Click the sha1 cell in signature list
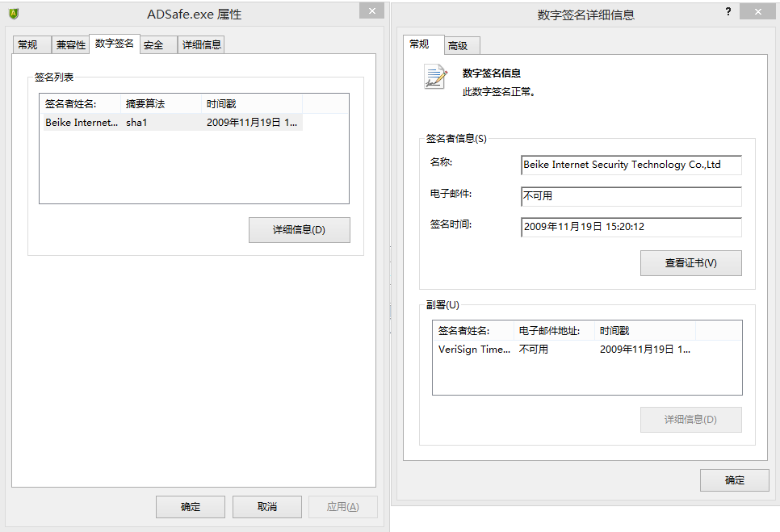The height and width of the screenshot is (532, 780). point(136,123)
